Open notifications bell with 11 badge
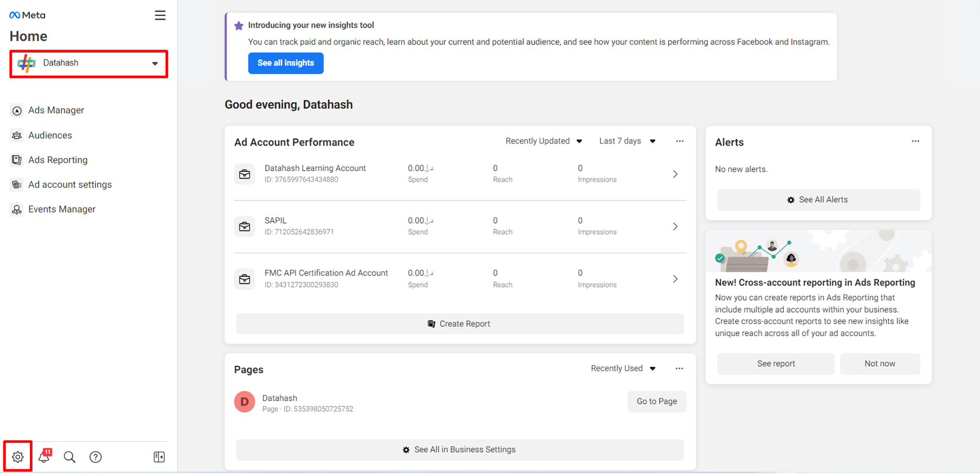The image size is (980, 476). click(44, 456)
